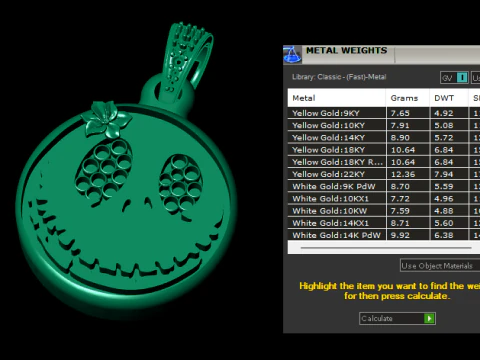Select the White Gold:10KX1 row

click(384, 199)
